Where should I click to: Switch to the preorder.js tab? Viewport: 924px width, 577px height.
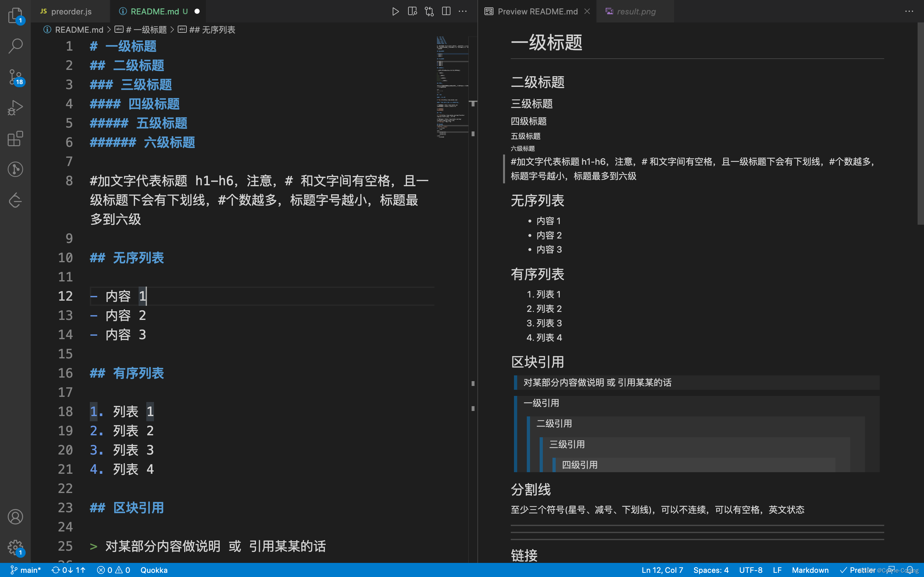point(71,11)
